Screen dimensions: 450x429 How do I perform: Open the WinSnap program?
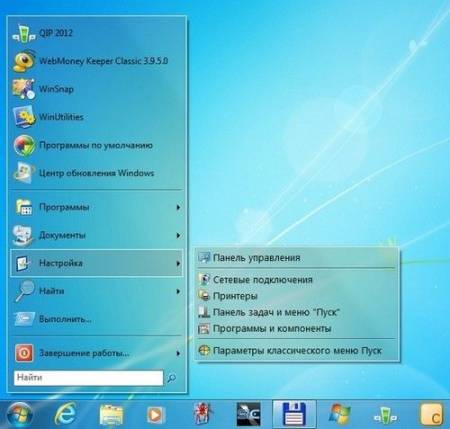pyautogui.click(x=97, y=89)
